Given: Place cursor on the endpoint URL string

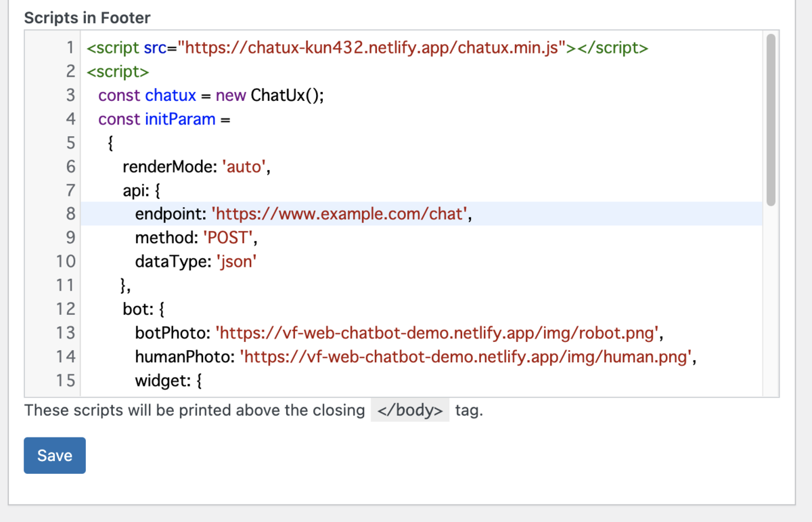Looking at the screenshot, I should pyautogui.click(x=340, y=214).
